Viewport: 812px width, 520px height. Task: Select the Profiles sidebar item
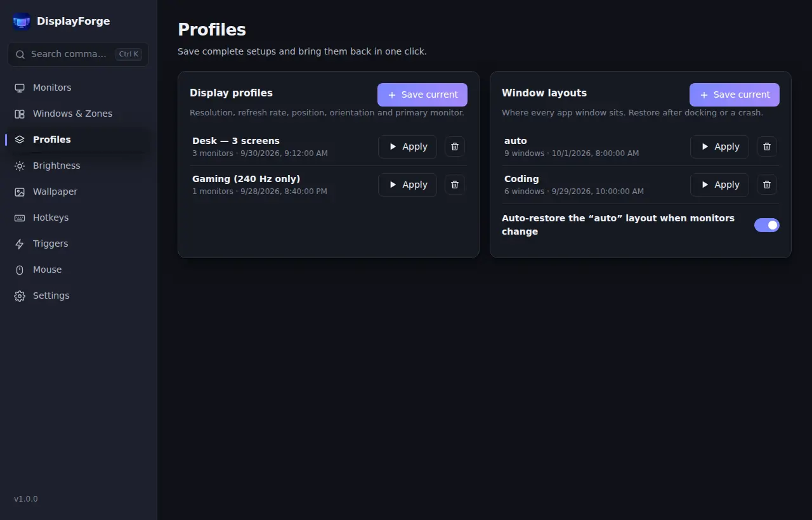point(78,140)
